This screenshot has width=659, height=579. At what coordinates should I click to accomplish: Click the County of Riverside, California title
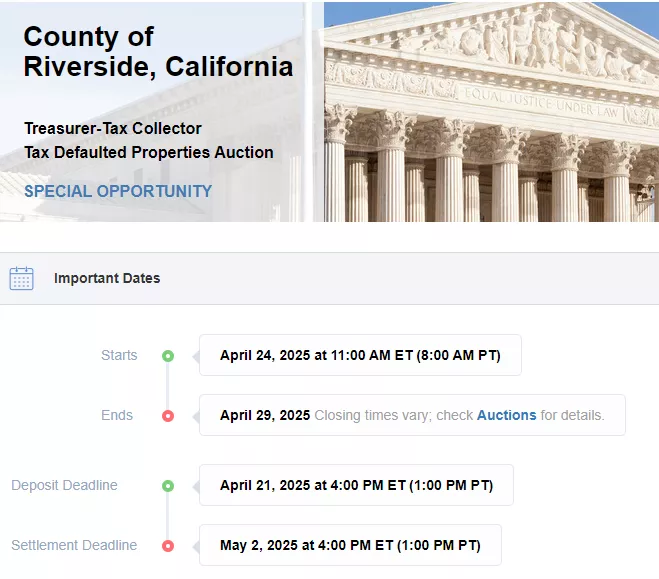pyautogui.click(x=158, y=52)
